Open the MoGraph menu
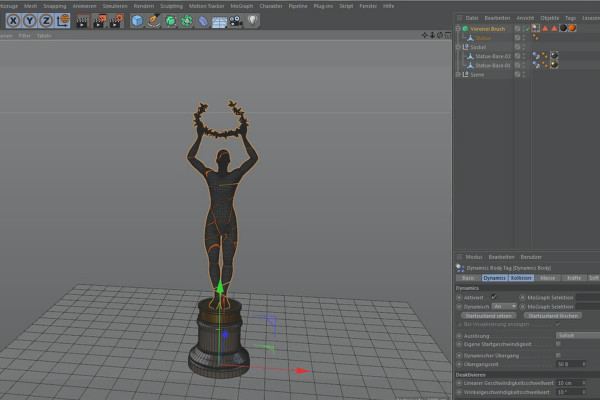 pyautogui.click(x=241, y=6)
